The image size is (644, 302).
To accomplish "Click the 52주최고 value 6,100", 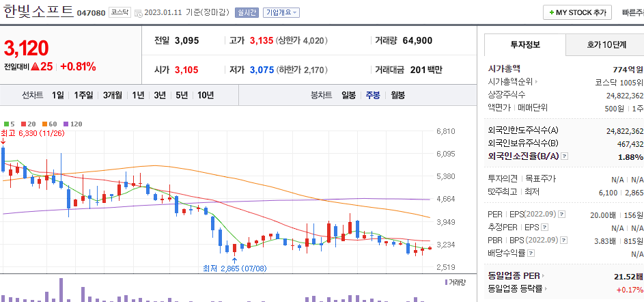I will tap(609, 192).
